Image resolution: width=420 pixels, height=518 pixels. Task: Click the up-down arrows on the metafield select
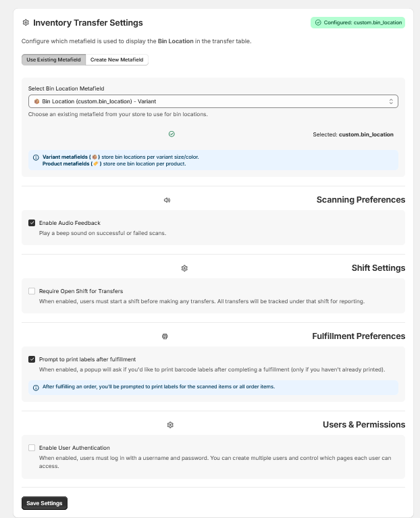coord(391,101)
